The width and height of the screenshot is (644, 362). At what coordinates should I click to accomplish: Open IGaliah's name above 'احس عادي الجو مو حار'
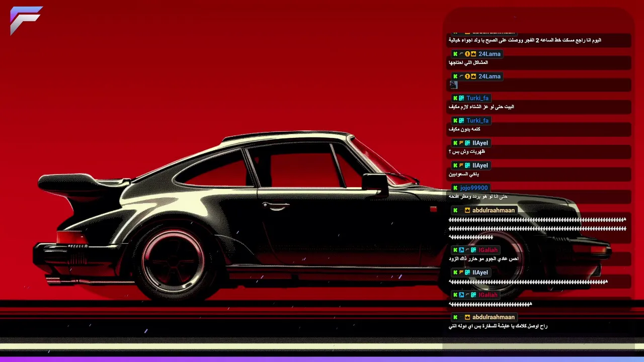[488, 250]
